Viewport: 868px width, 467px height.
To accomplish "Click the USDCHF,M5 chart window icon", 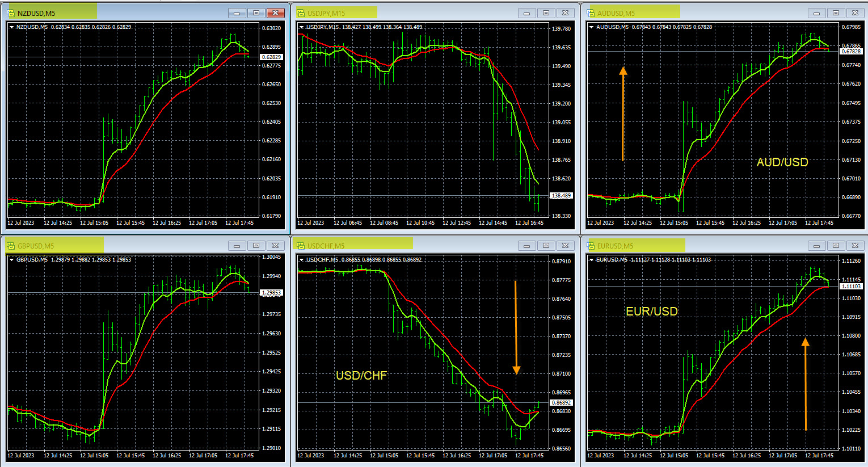I will click(x=301, y=246).
